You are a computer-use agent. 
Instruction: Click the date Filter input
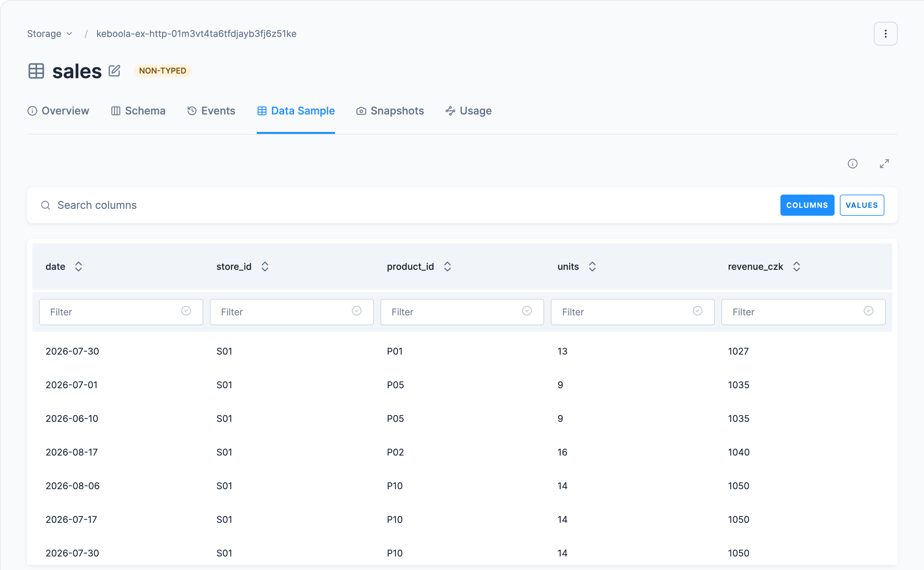coord(121,312)
